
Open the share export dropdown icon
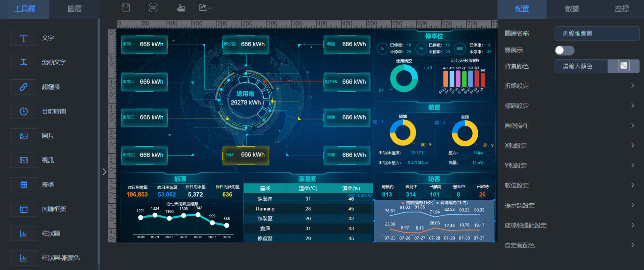(x=205, y=7)
